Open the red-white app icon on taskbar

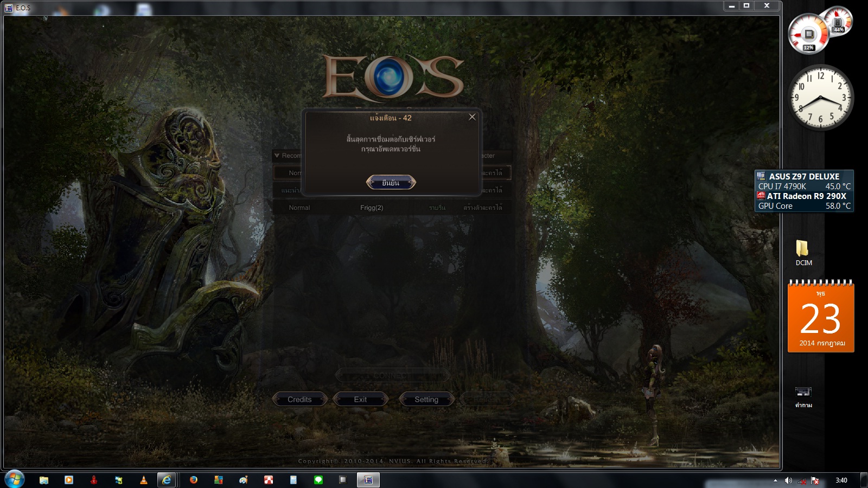pyautogui.click(x=269, y=480)
